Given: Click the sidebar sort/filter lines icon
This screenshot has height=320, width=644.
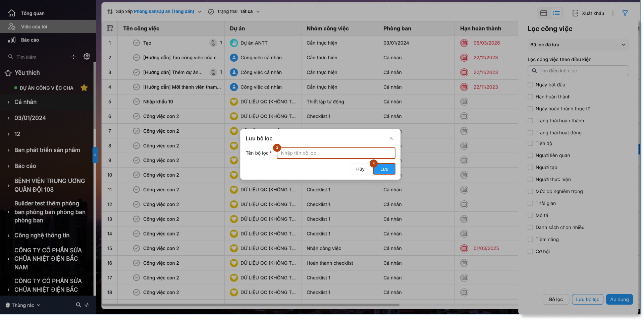Looking at the screenshot, I should click(73, 57).
